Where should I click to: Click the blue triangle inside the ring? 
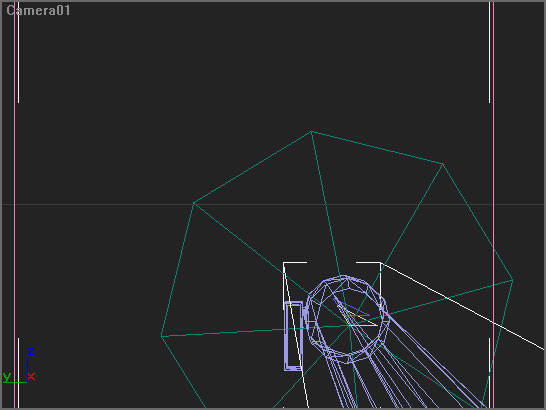tap(352, 307)
